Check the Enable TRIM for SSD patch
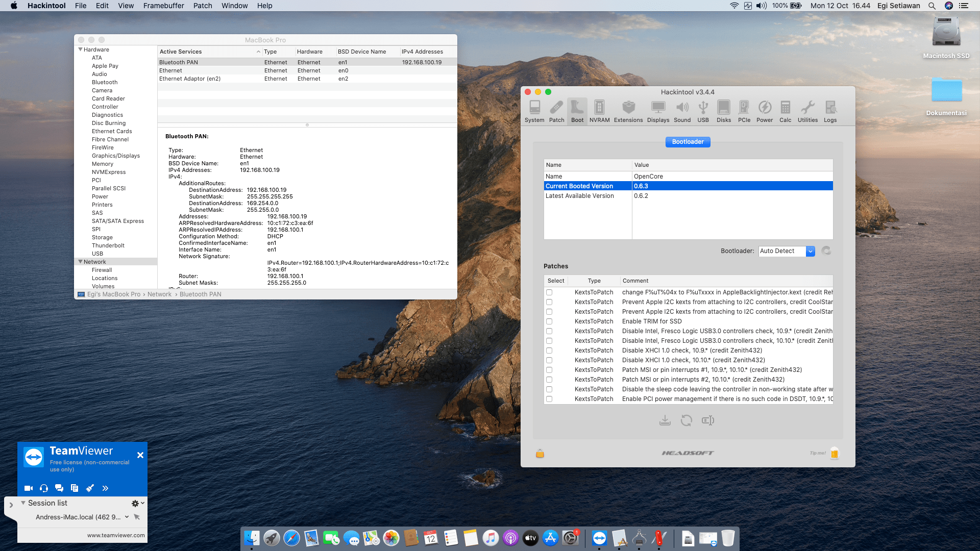 pyautogui.click(x=549, y=321)
